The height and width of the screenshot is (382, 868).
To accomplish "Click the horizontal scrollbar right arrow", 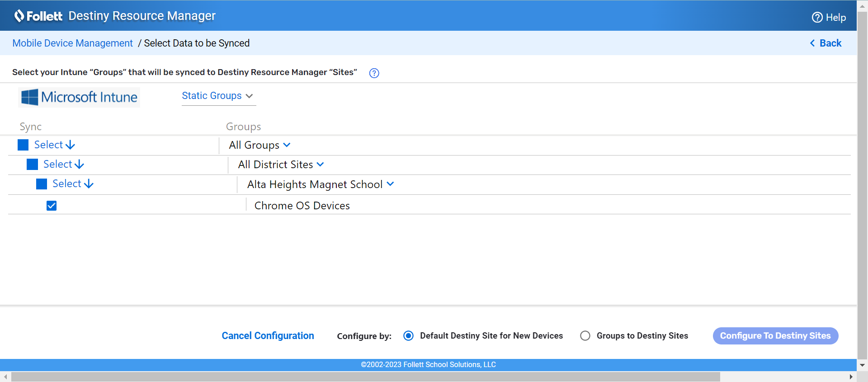I will [851, 377].
